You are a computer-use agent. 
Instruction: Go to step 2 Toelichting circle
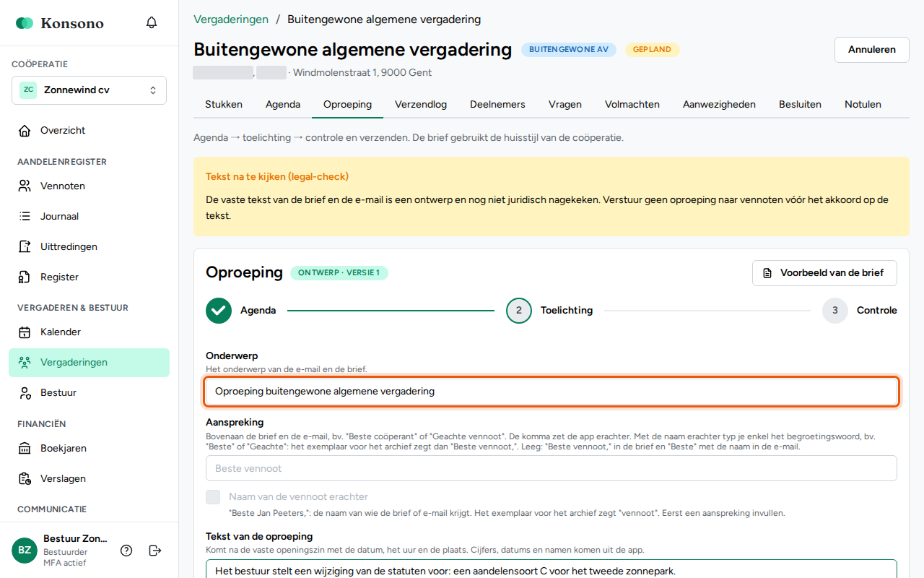(x=519, y=311)
